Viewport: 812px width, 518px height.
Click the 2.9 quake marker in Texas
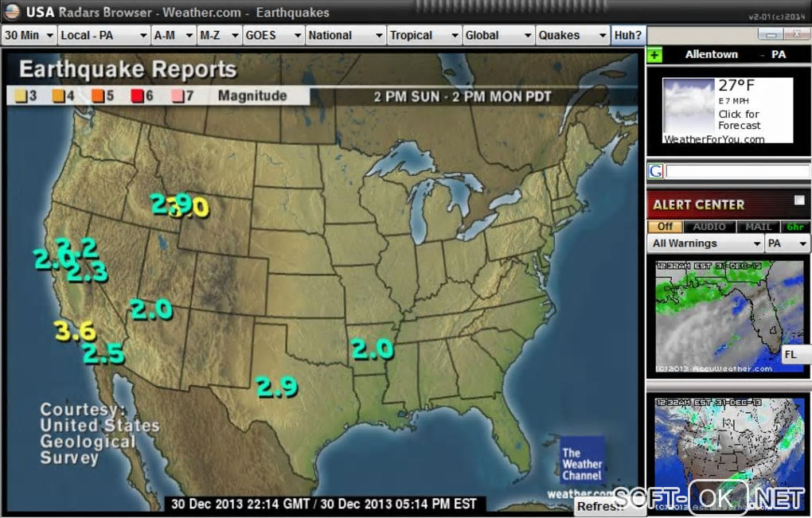[x=276, y=387]
